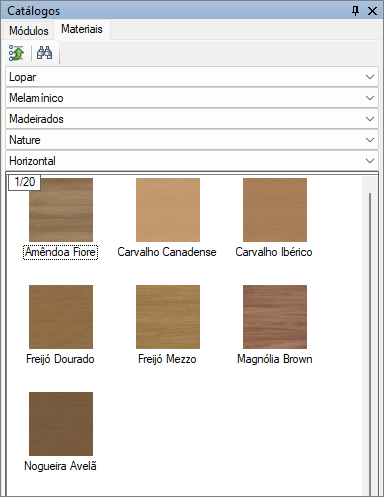Click the Amêndoa Fiore label
Screen dimensions: 384x497
[x=60, y=252]
